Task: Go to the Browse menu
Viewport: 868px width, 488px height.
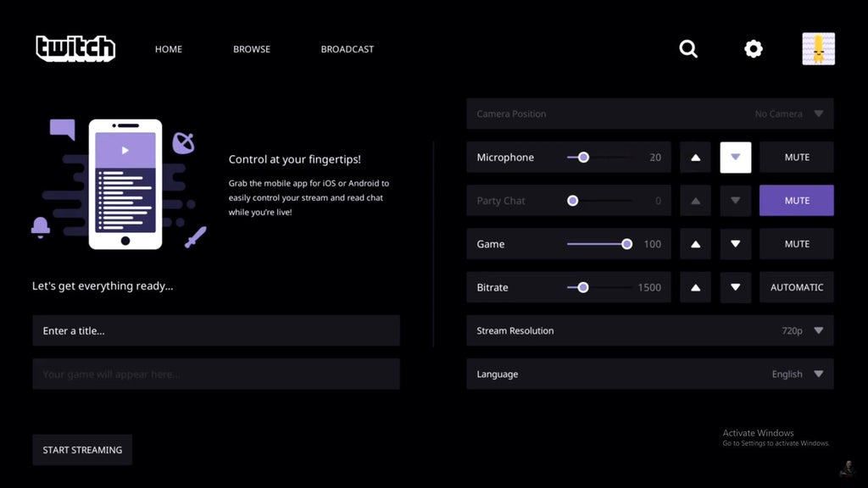Action: tap(252, 49)
